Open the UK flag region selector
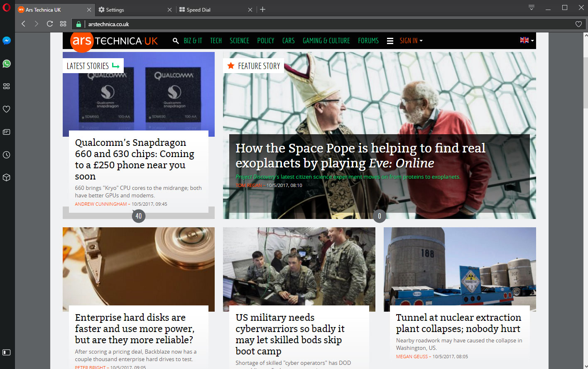 [527, 40]
